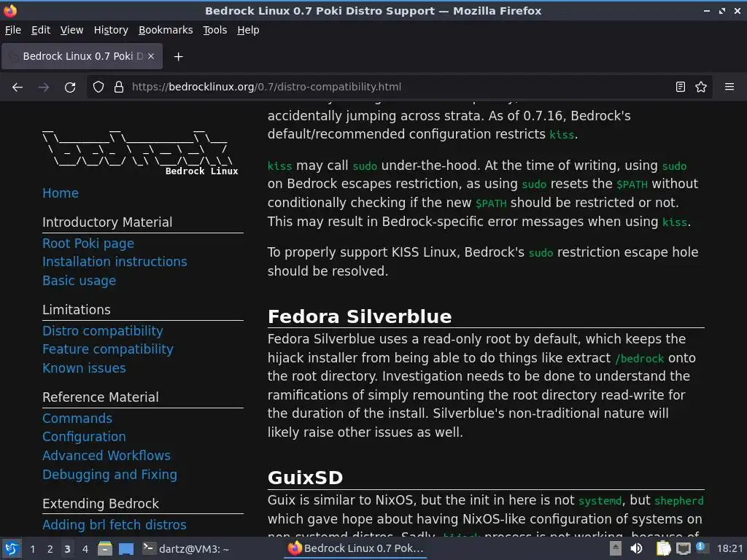This screenshot has height=560, width=747.
Task: Open the Distro compatibility link
Action: (x=102, y=331)
